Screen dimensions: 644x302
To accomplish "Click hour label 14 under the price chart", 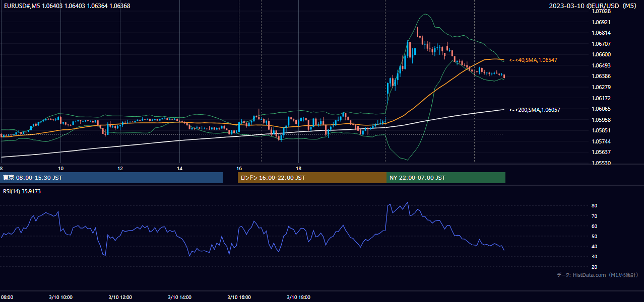I will (179, 168).
